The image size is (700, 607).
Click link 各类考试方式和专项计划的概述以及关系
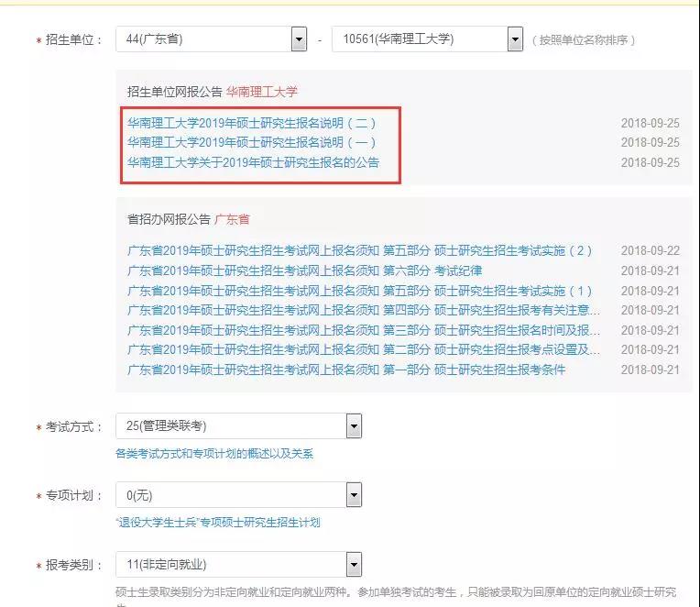coord(214,454)
